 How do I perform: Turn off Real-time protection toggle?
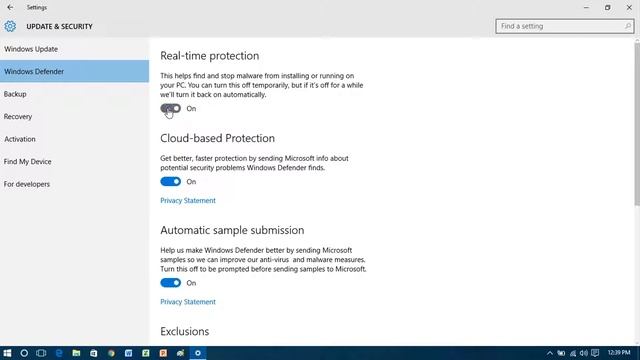[x=171, y=109]
